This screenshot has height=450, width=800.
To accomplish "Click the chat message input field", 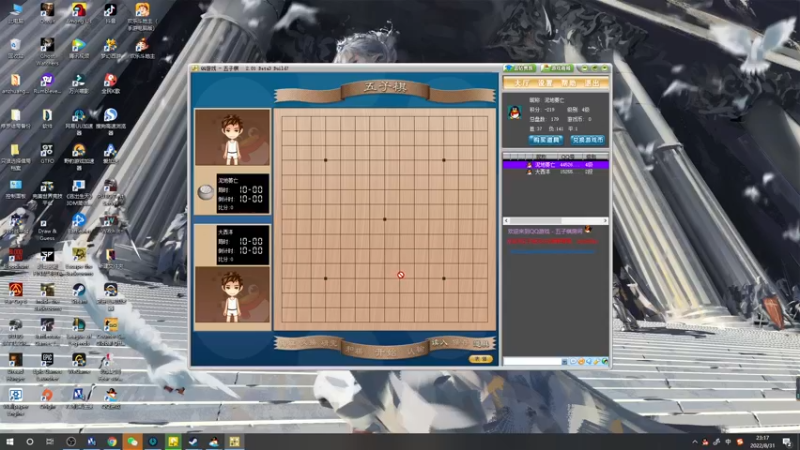I will point(532,361).
